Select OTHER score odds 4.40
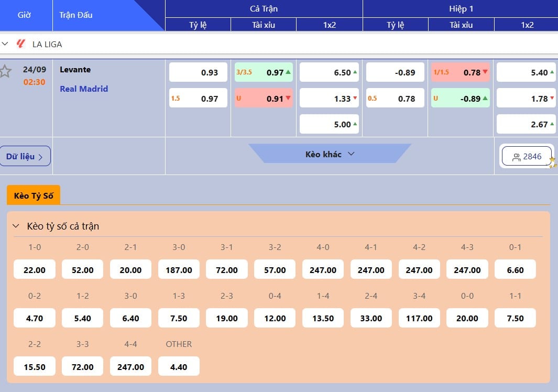 click(179, 367)
